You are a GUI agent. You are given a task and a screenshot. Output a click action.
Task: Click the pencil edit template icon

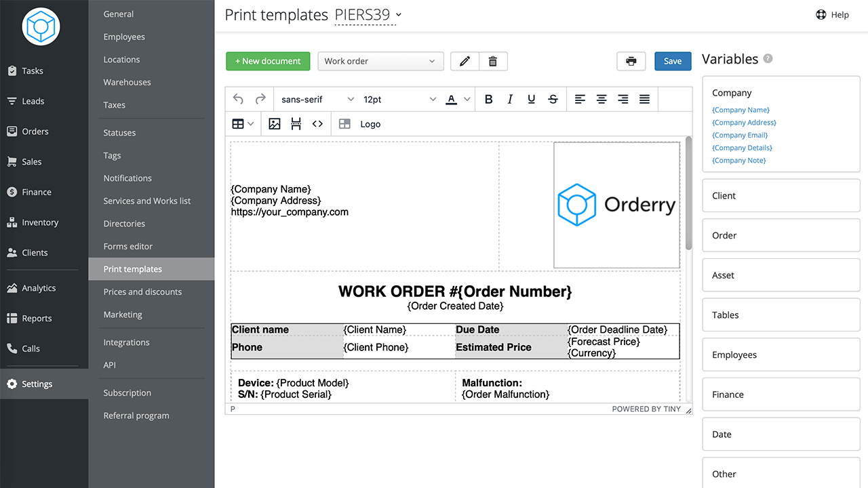tap(465, 61)
